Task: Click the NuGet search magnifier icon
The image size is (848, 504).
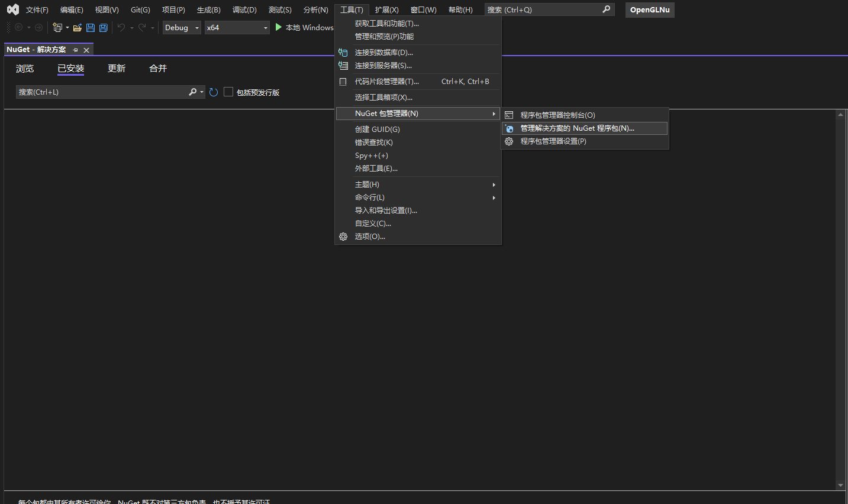Action: tap(192, 92)
